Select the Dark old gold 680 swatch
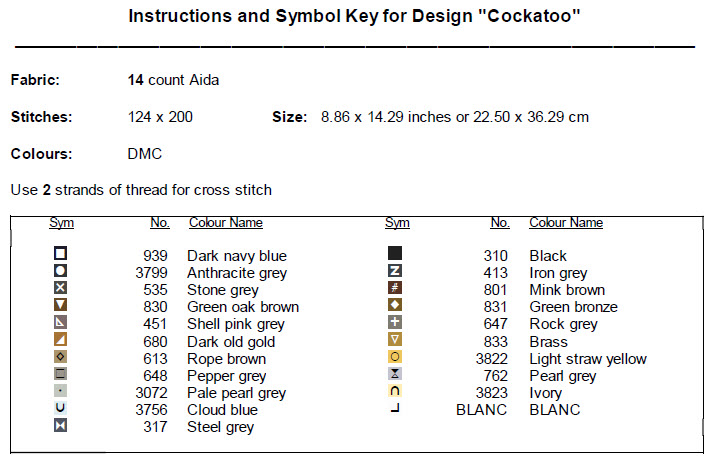Image resolution: width=717 pixels, height=458 pixels. [x=61, y=341]
